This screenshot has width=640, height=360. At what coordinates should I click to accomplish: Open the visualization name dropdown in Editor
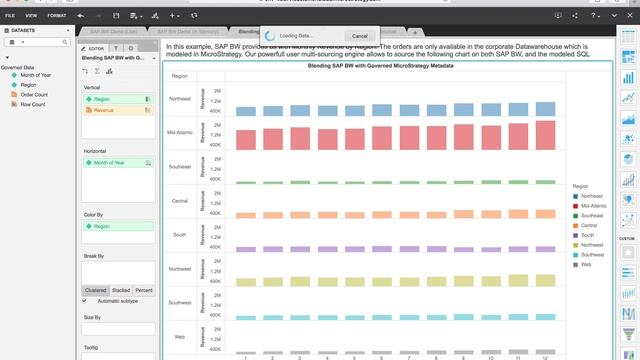154,58
